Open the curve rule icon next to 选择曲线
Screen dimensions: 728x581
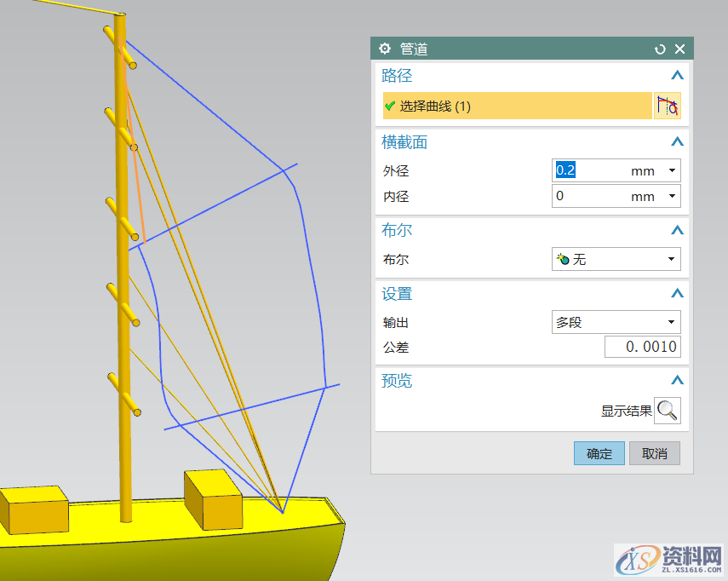(x=668, y=105)
